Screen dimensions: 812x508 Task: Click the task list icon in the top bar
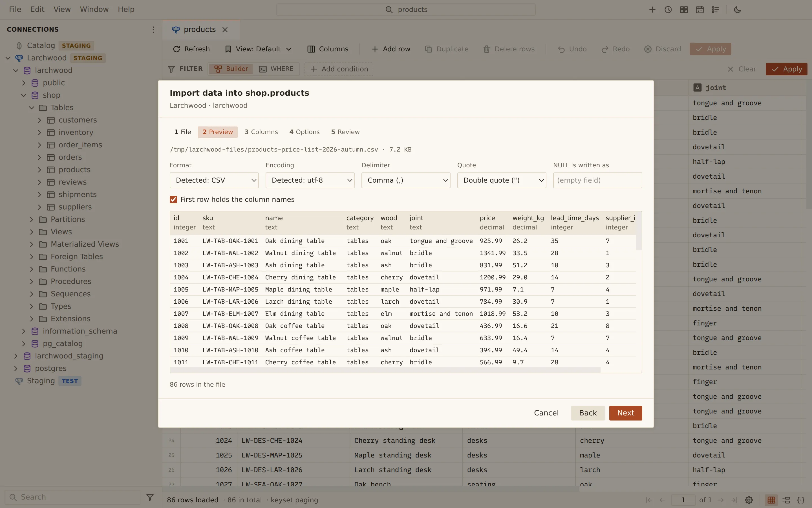[x=715, y=9]
